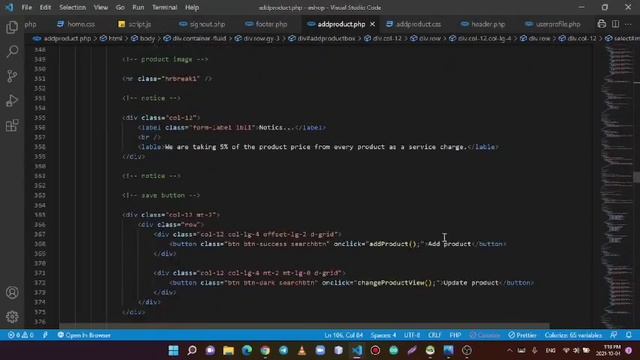Switch to the header.php tab
This screenshot has height=360, width=640.
click(483, 24)
